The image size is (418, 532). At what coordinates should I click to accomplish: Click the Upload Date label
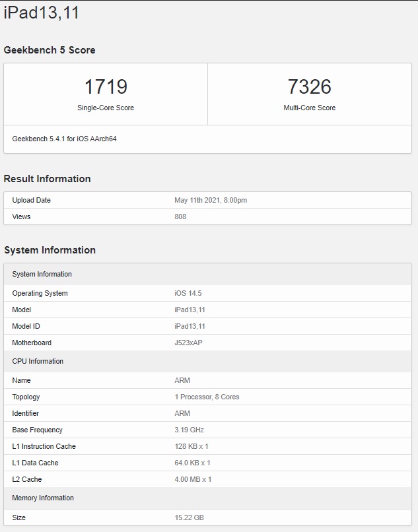pyautogui.click(x=31, y=200)
